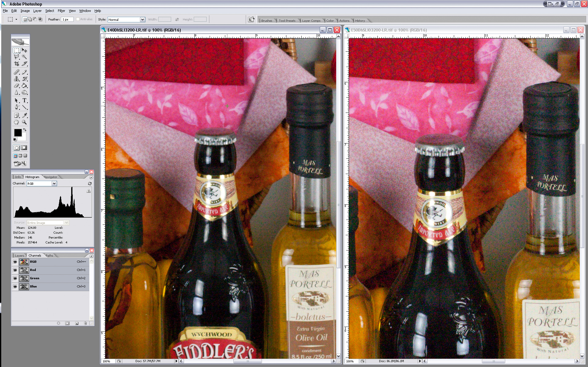Click Jump to ImageReady button

pyautogui.click(x=20, y=164)
